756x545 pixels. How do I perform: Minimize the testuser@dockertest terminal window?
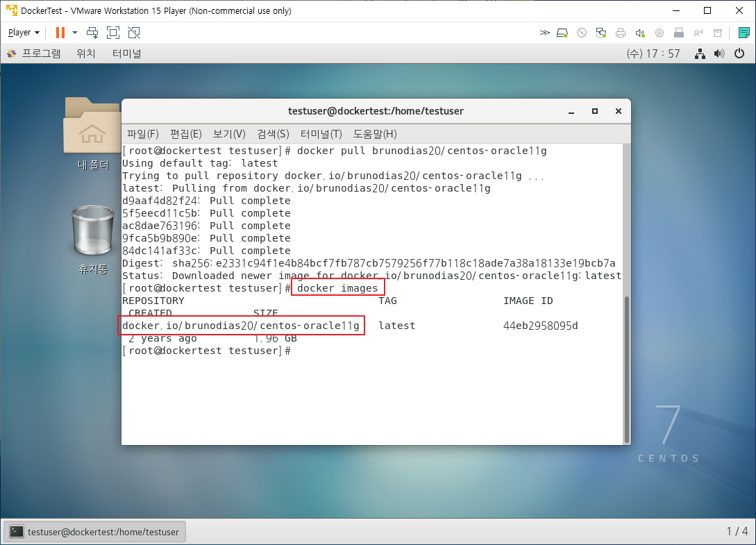click(571, 111)
